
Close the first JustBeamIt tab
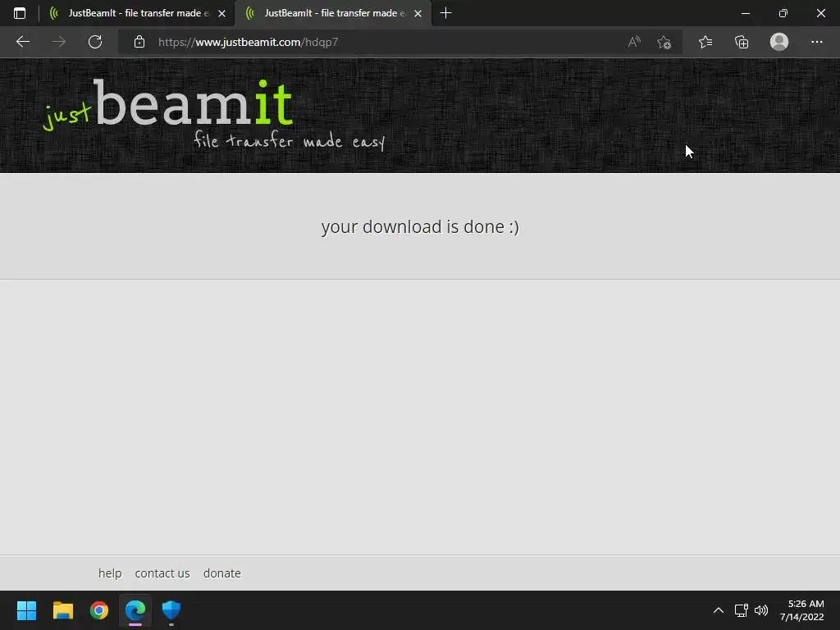pos(221,13)
